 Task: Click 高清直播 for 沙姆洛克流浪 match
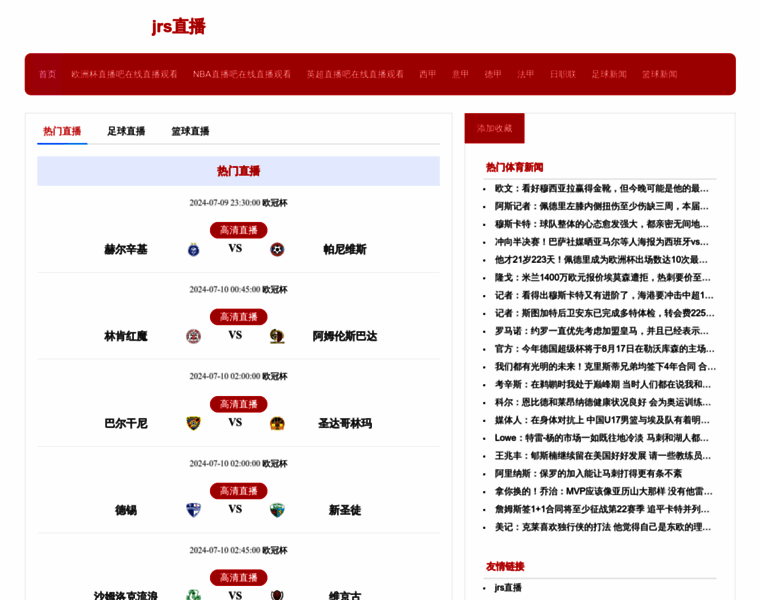tap(238, 578)
